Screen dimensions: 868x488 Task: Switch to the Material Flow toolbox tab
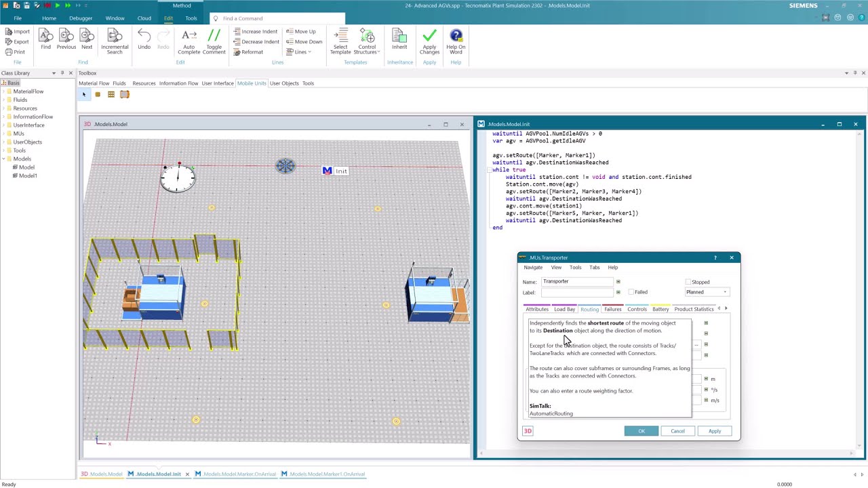tap(94, 83)
